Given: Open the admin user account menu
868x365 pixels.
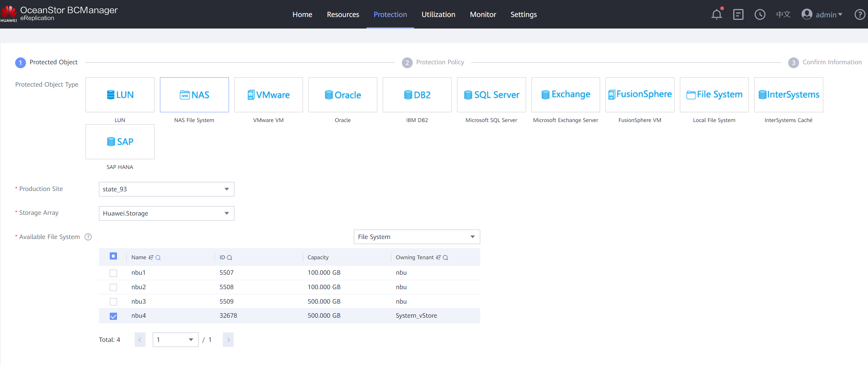Looking at the screenshot, I should click(822, 14).
